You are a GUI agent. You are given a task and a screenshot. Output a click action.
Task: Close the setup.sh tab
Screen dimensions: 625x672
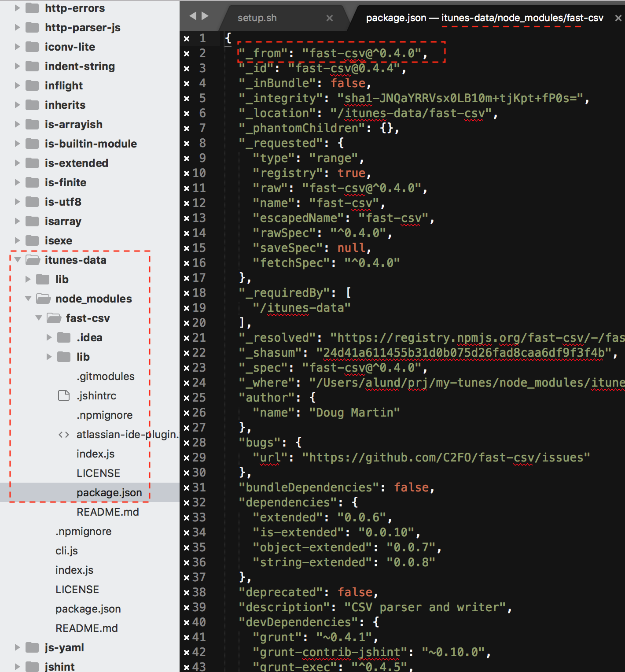coord(330,18)
